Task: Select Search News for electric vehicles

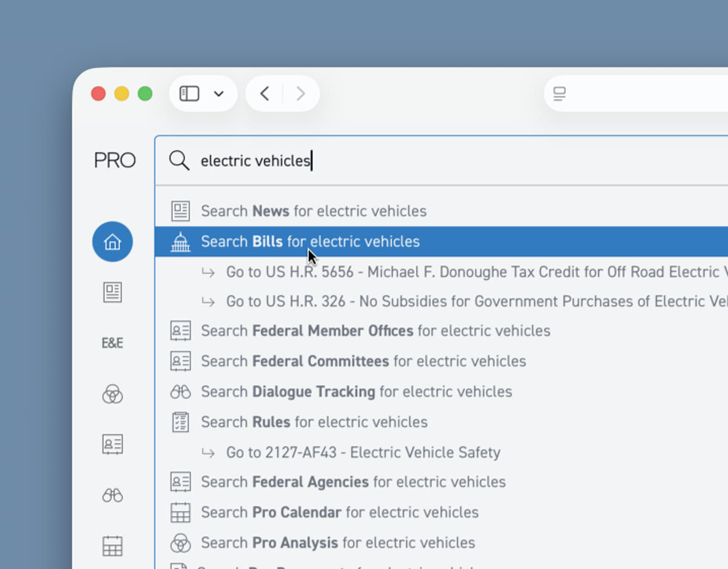Action: point(314,211)
